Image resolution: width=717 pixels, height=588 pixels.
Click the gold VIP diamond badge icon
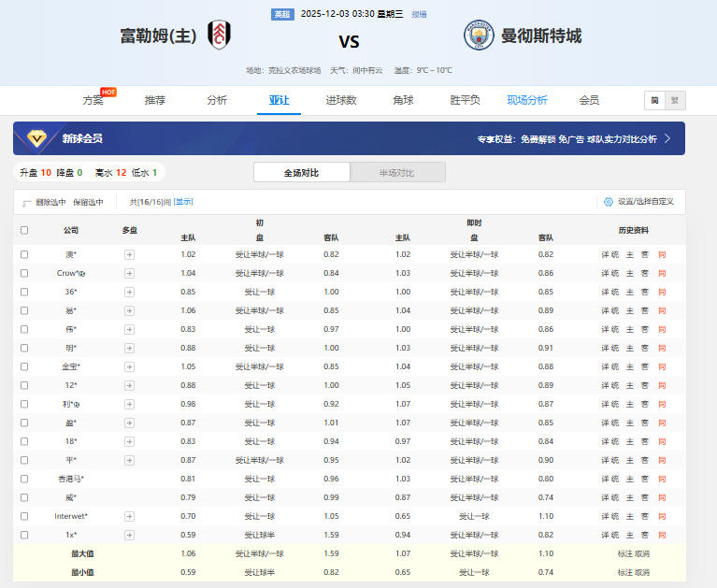[x=36, y=138]
